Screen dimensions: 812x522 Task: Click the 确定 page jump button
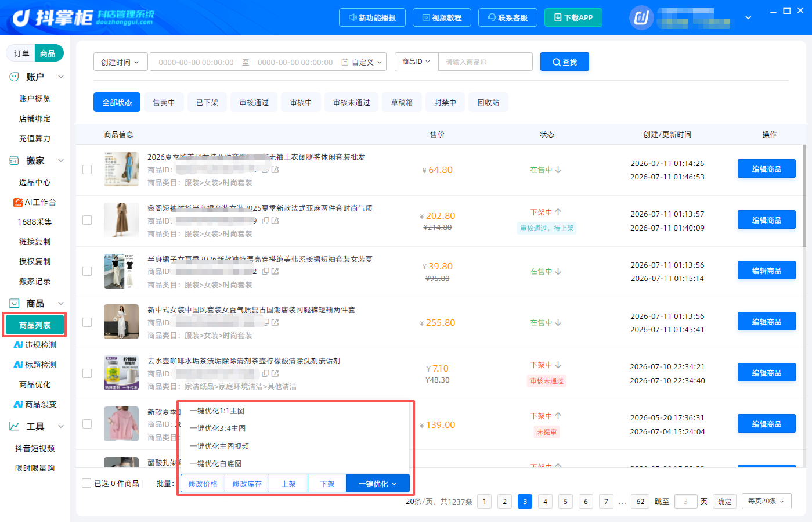click(725, 501)
